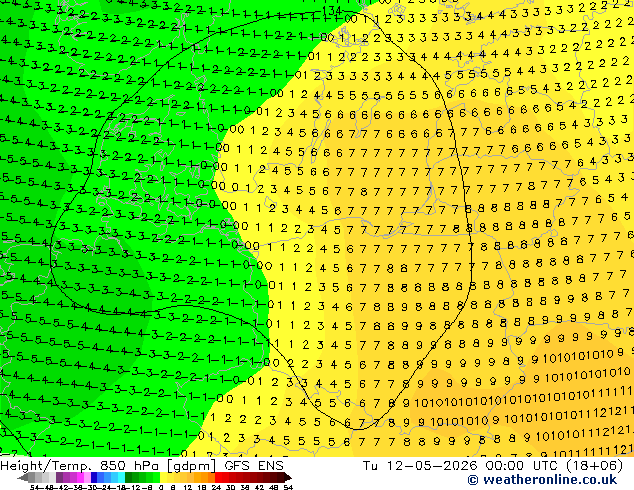This screenshot has height=490, width=634.
Task: Click the 'GFS ENS' model label
Action: (x=254, y=466)
